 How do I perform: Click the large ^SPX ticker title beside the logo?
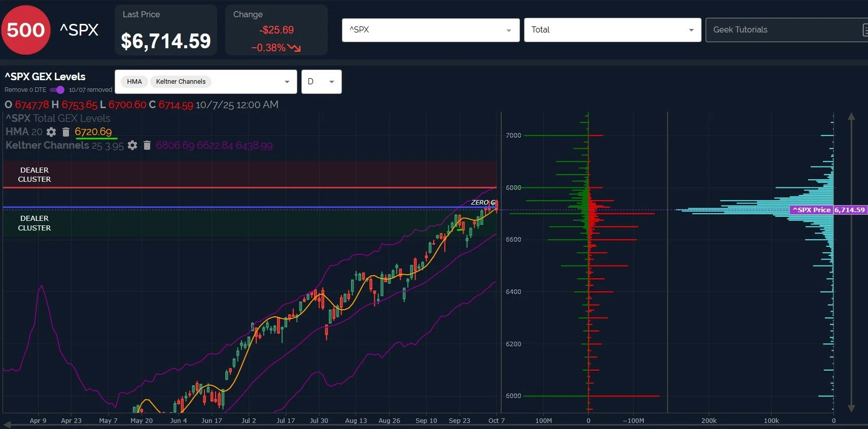79,30
